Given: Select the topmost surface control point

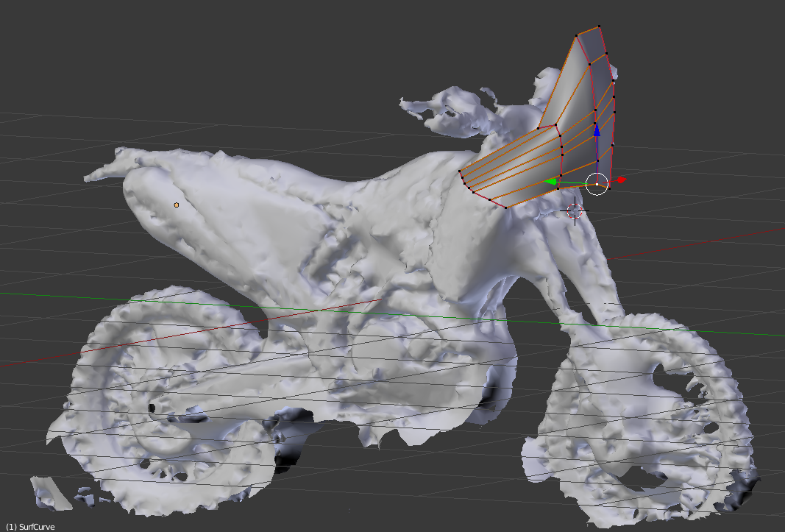Looking at the screenshot, I should (599, 26).
